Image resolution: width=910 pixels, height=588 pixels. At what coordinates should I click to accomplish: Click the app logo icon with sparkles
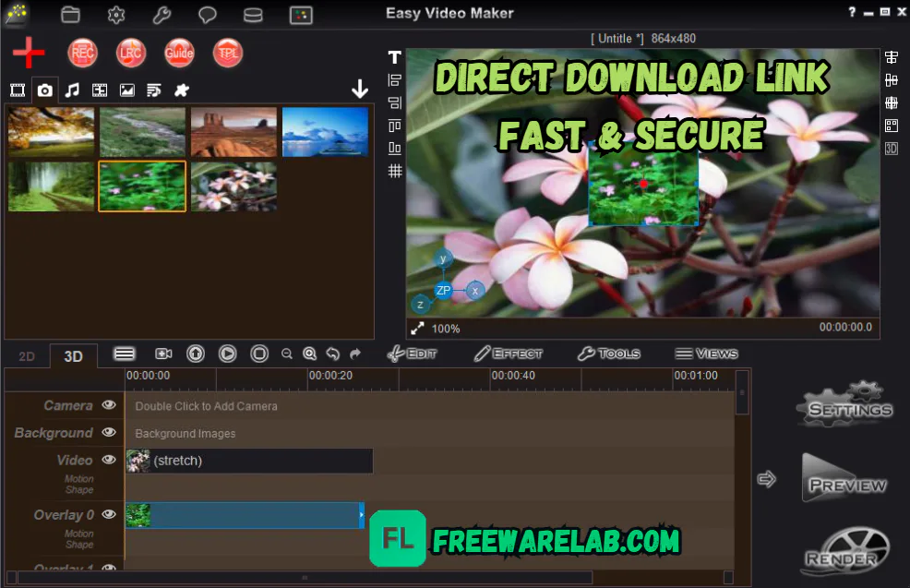tap(17, 14)
